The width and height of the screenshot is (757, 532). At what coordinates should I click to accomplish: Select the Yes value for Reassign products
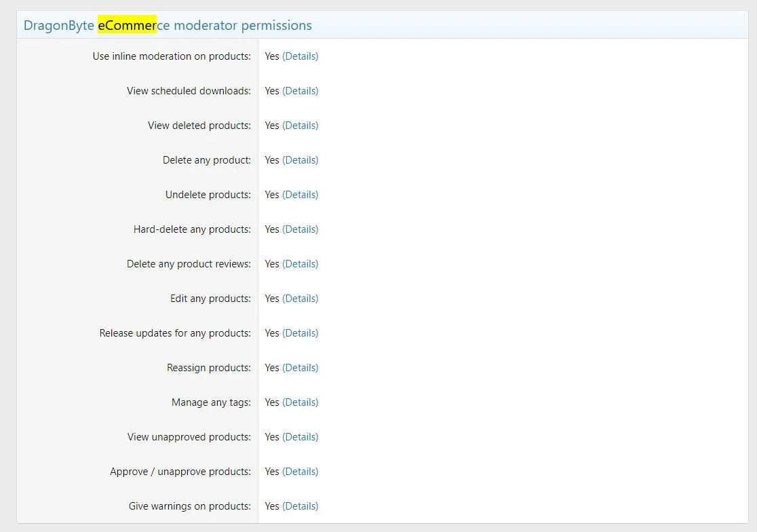[272, 368]
